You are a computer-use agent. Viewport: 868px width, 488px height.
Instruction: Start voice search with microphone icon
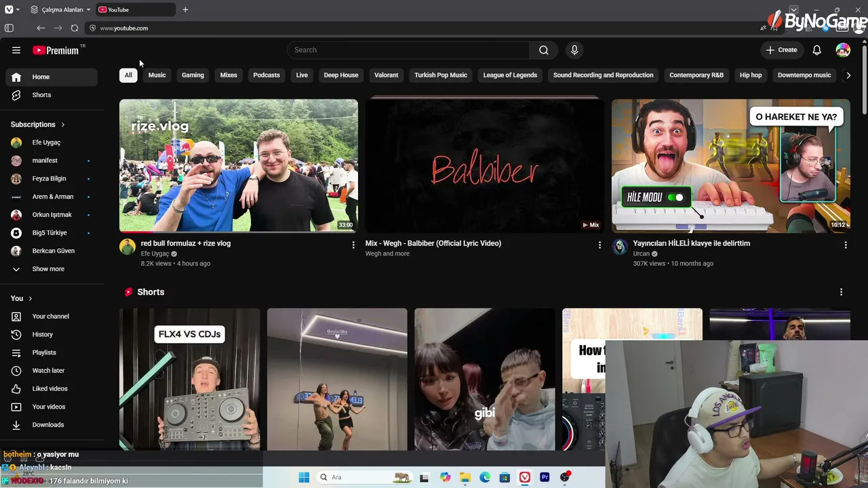tap(574, 50)
